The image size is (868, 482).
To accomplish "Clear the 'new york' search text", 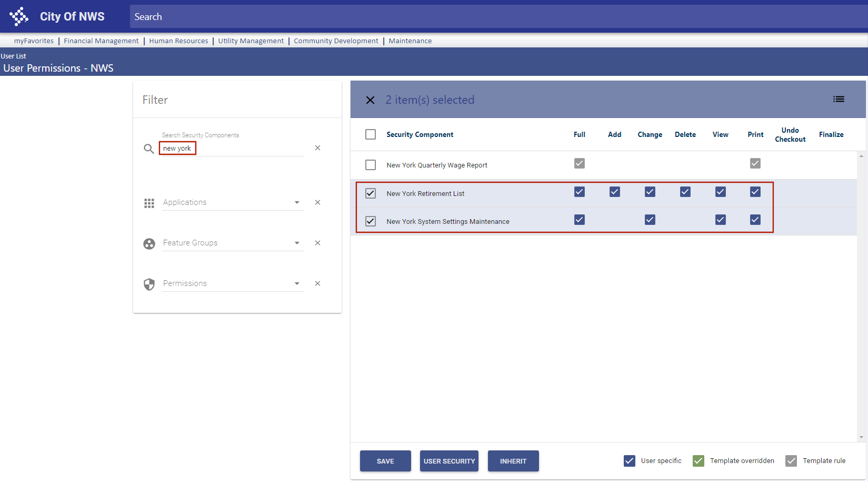I will (x=317, y=148).
